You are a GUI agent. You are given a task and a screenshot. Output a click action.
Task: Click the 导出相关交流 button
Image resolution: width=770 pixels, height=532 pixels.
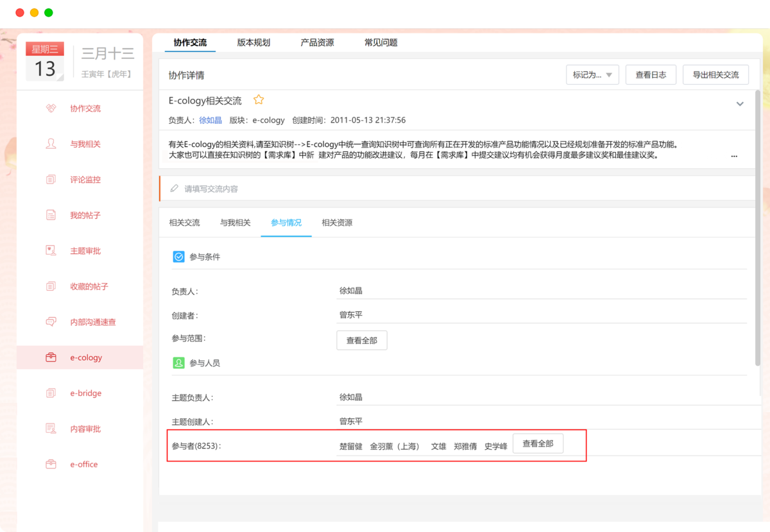pyautogui.click(x=715, y=74)
